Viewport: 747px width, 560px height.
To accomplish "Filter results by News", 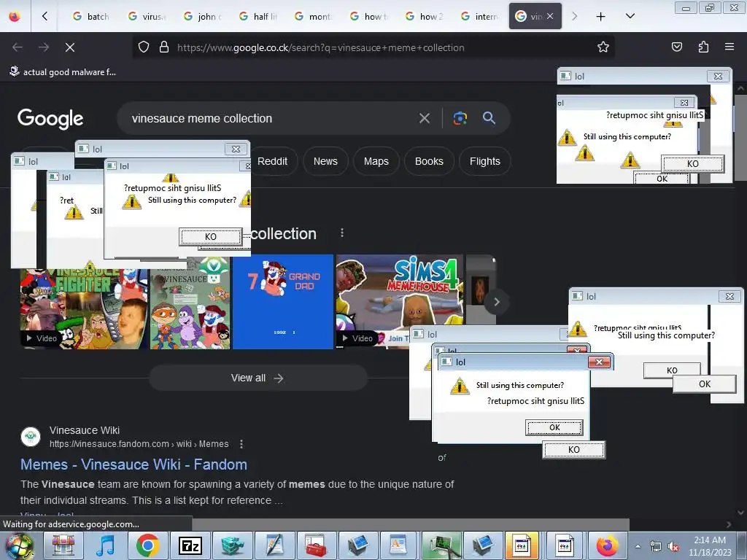I will [325, 161].
